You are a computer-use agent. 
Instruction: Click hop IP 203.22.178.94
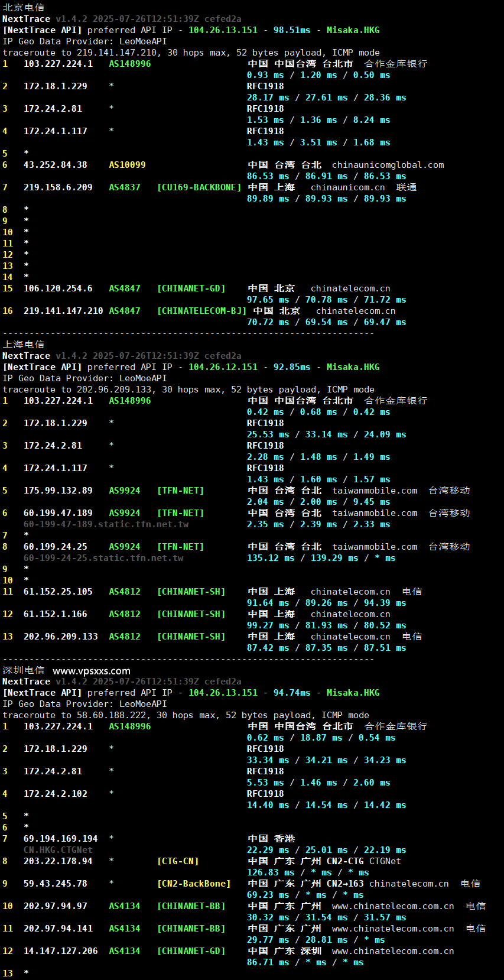[x=58, y=861]
